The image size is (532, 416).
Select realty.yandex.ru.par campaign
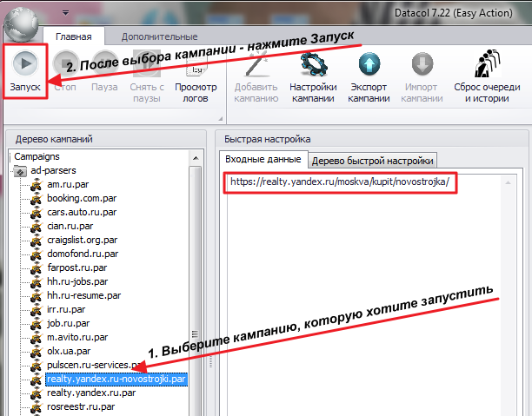click(91, 393)
